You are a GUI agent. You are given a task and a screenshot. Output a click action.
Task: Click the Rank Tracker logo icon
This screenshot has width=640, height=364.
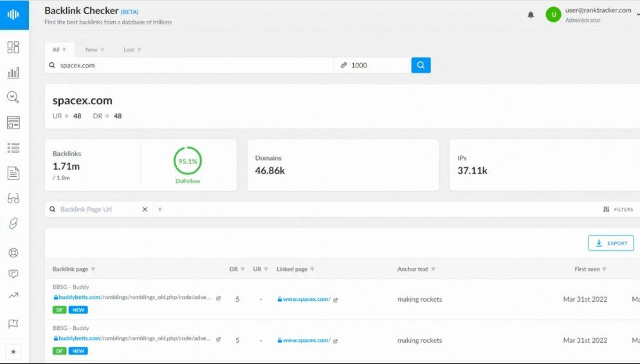(14, 15)
